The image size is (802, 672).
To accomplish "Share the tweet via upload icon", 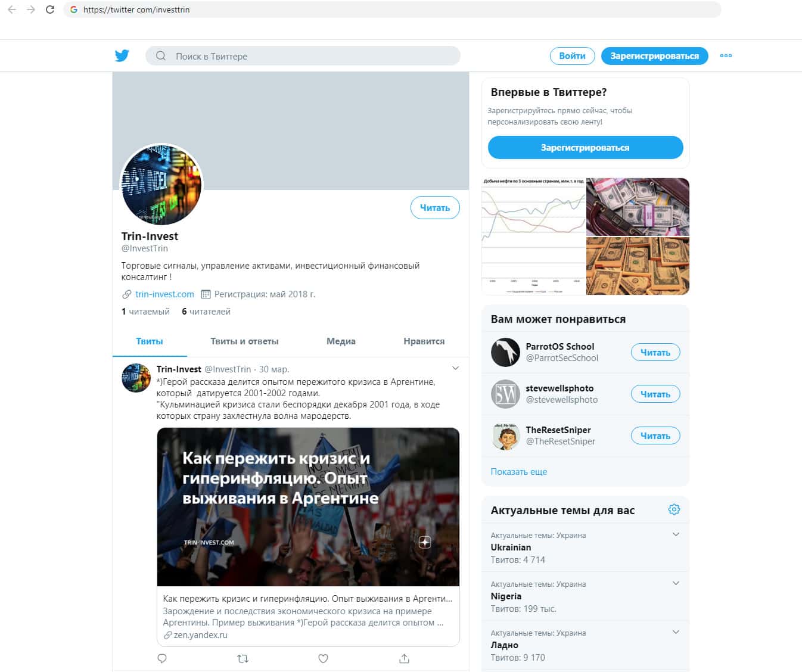I will [x=404, y=658].
